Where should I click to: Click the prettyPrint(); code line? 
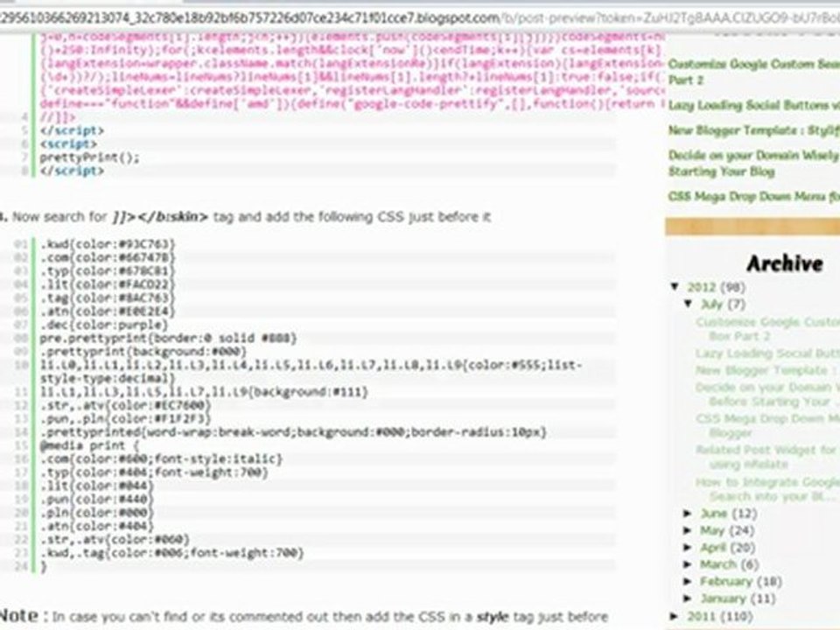point(89,157)
